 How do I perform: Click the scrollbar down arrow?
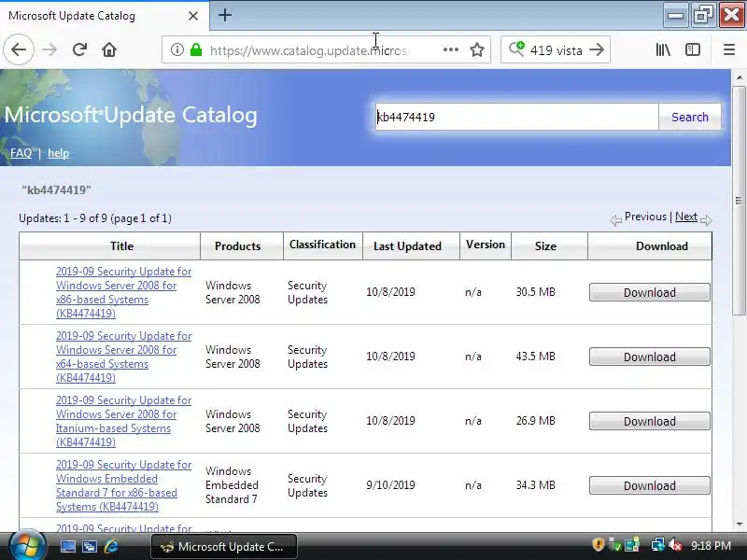(x=739, y=525)
